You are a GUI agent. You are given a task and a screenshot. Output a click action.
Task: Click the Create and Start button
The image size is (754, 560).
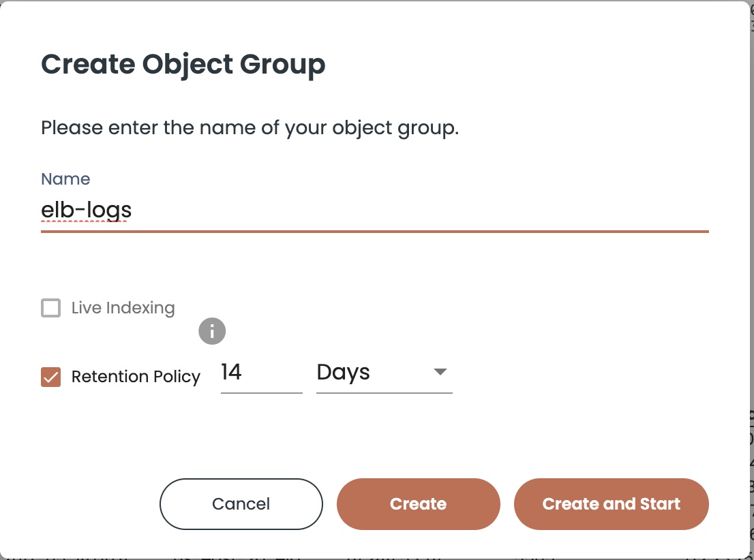coord(612,503)
